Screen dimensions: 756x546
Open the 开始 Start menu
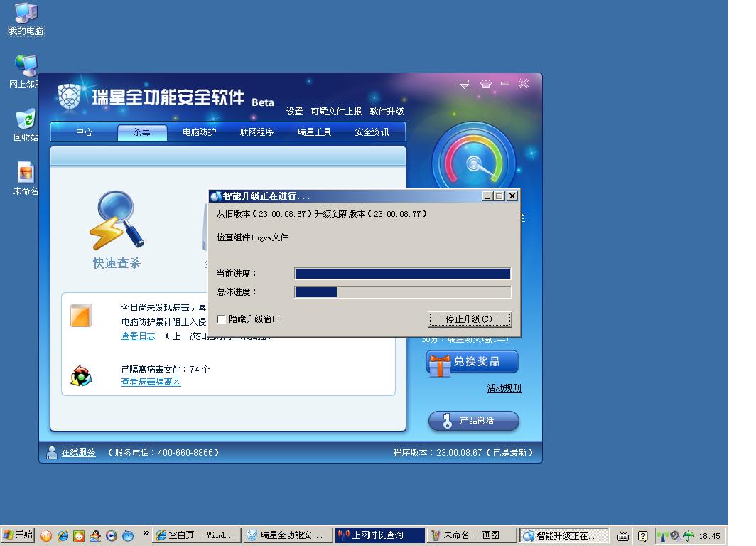click(18, 535)
